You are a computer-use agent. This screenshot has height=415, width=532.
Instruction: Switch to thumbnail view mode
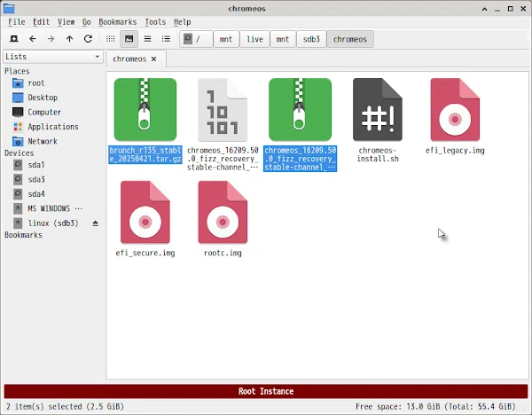129,39
